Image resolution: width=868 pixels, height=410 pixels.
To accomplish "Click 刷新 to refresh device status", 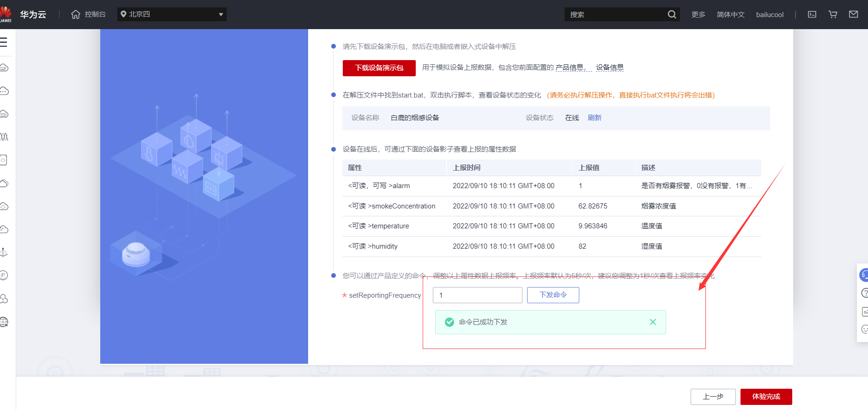I will pos(595,118).
